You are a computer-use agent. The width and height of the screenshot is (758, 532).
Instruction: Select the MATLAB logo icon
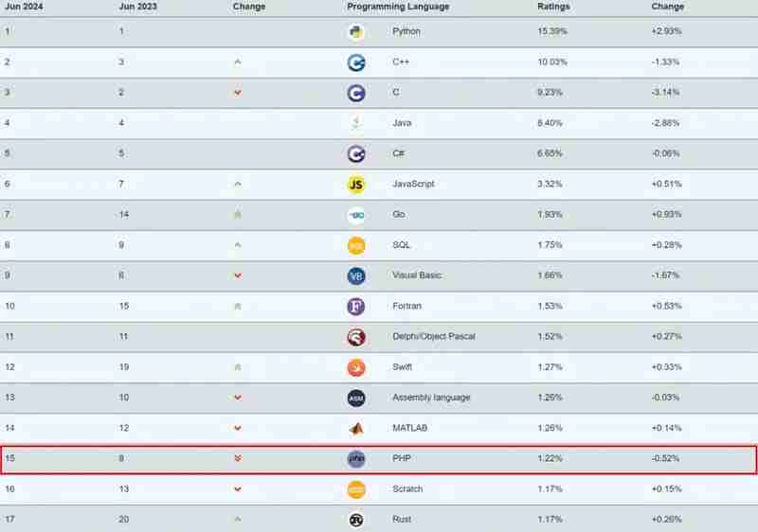(x=356, y=429)
